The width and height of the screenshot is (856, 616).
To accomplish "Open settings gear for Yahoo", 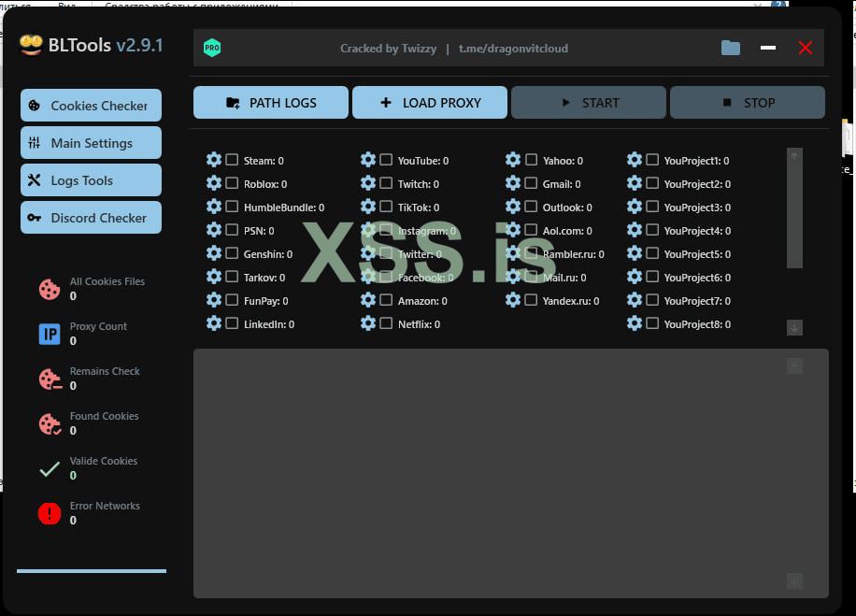I will [x=513, y=160].
